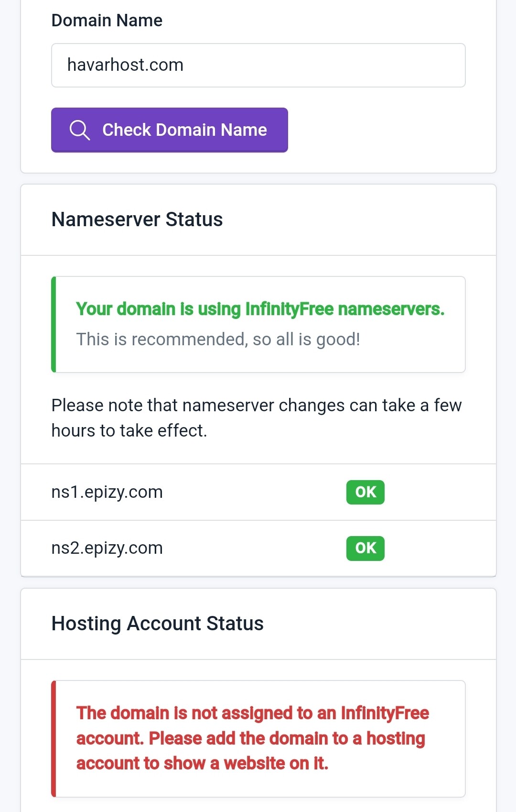This screenshot has height=812, width=516.
Task: Click the red domain not assigned warning
Action: coord(252,738)
